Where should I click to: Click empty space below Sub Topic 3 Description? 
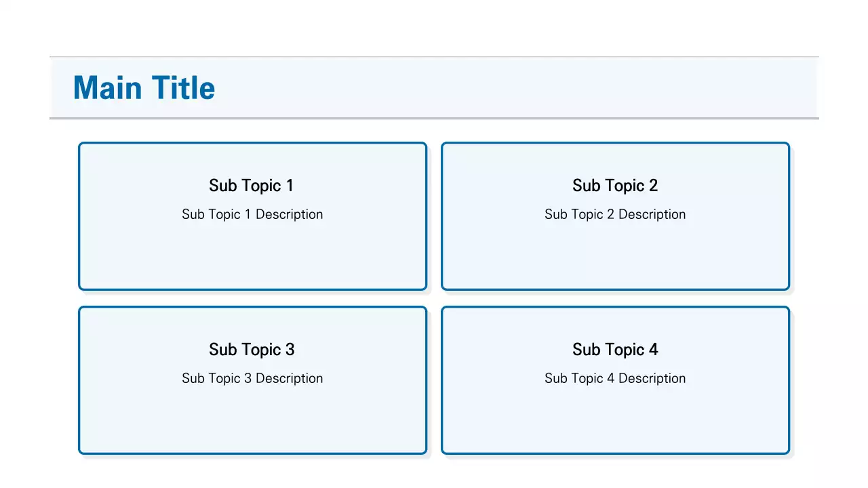[x=252, y=420]
